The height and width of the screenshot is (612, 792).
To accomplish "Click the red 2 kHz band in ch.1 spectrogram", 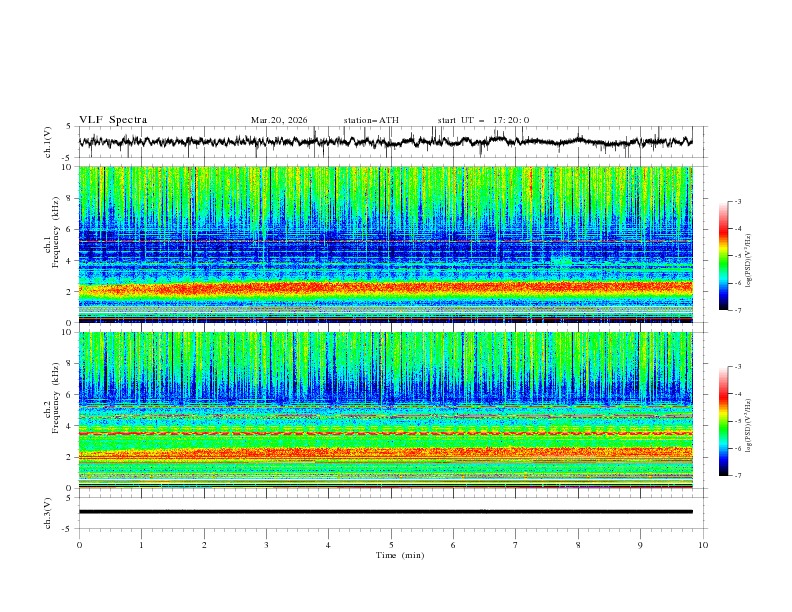I will [385, 289].
